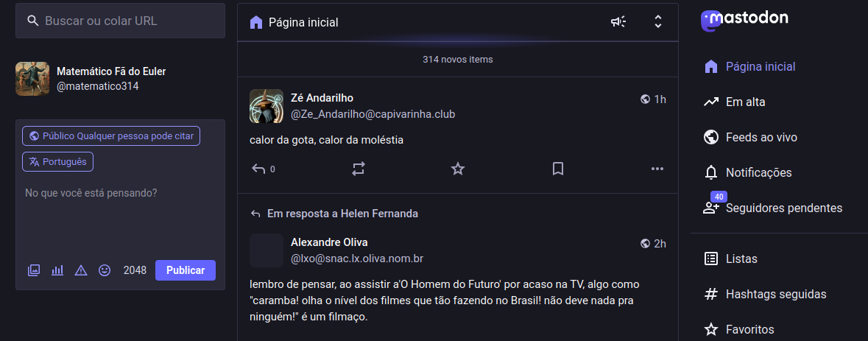868x341 pixels.
Task: Click the reply icon on Zé Andarilho's post
Action: pos(258,169)
